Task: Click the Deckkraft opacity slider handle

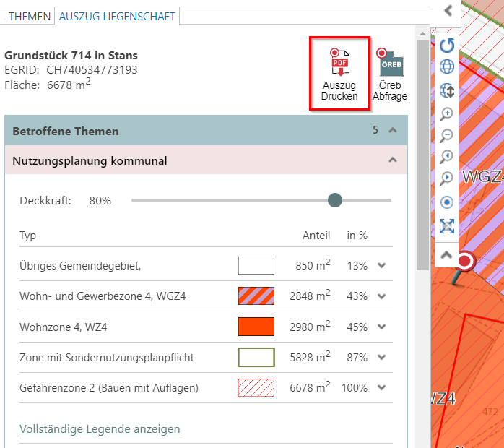Action: click(x=334, y=200)
